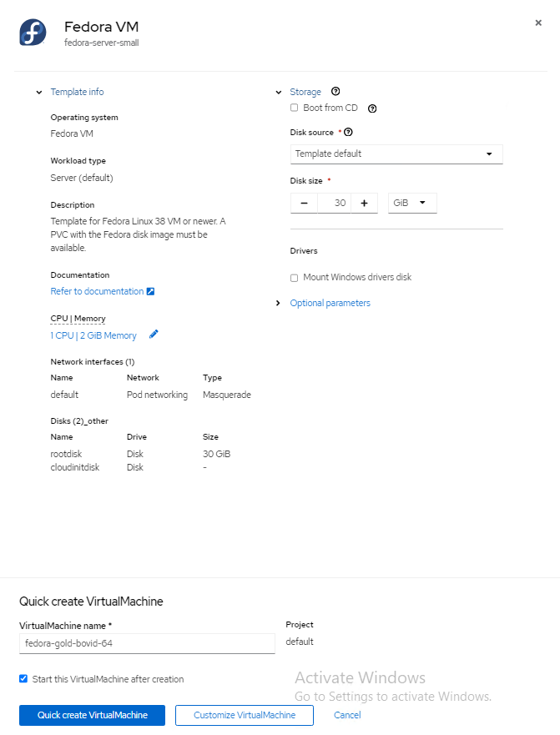
Task: Edit CPU and Memory via pencil icon
Action: [x=154, y=335]
